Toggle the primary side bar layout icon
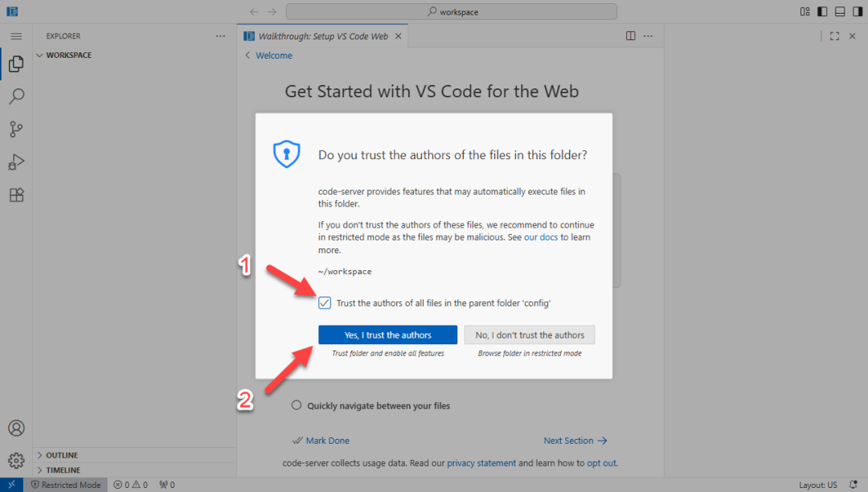The height and width of the screenshot is (492, 868). tap(822, 12)
